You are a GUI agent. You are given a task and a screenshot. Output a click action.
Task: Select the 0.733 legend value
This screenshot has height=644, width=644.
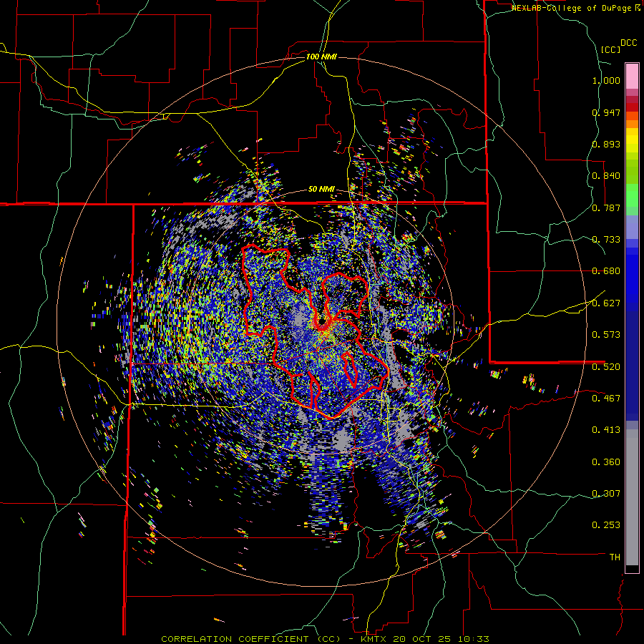click(606, 240)
